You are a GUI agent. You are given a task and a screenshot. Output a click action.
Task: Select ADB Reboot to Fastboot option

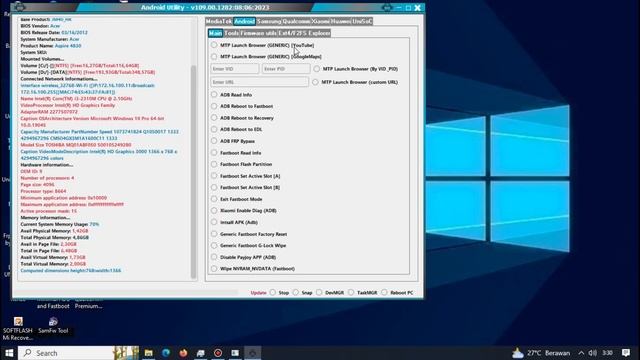pyautogui.click(x=214, y=106)
